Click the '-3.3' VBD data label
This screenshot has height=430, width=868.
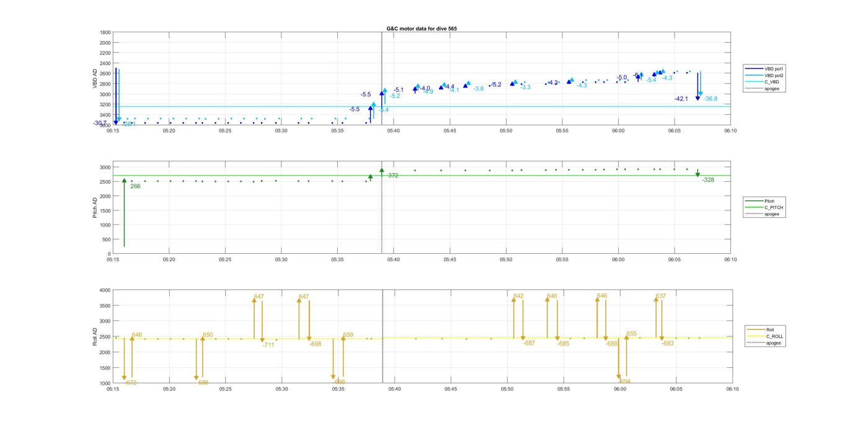[x=525, y=87]
